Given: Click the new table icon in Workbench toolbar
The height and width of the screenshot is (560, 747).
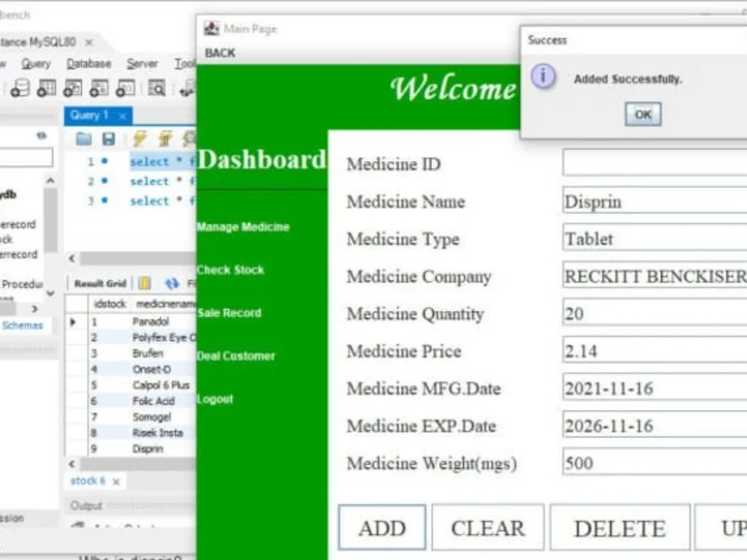Looking at the screenshot, I should click(x=46, y=88).
